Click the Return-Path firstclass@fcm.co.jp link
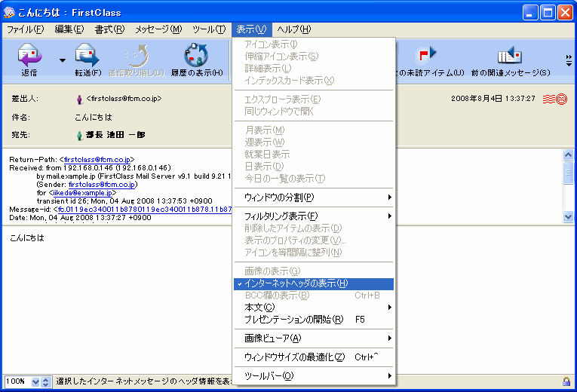 point(99,160)
